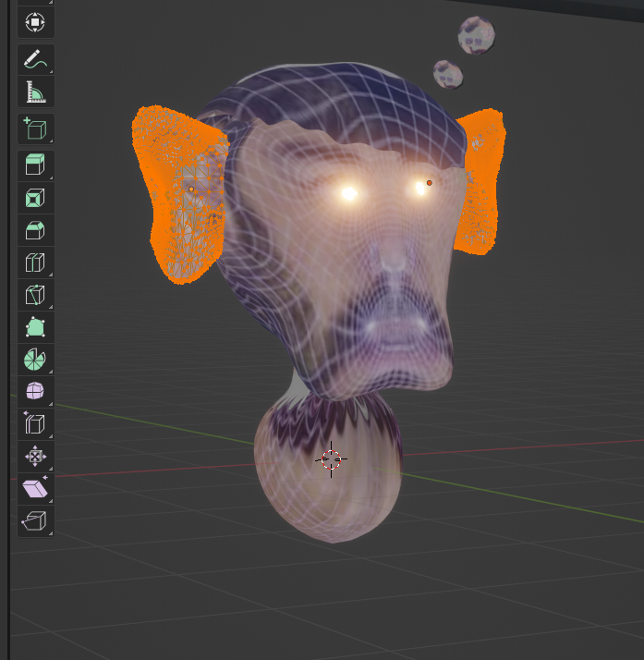Image resolution: width=644 pixels, height=660 pixels.
Task: Select the Smooth vertices tool
Action: click(36, 391)
